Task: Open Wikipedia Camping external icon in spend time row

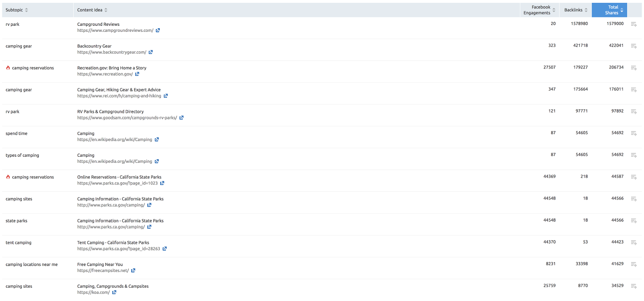Action: click(157, 139)
